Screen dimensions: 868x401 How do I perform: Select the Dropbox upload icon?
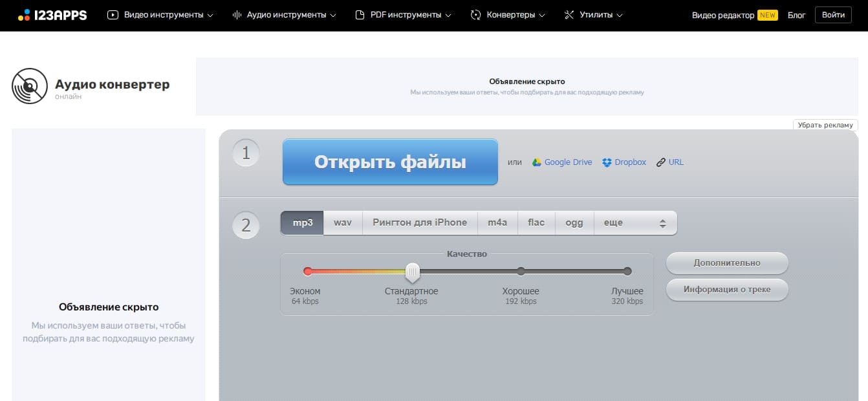(606, 162)
